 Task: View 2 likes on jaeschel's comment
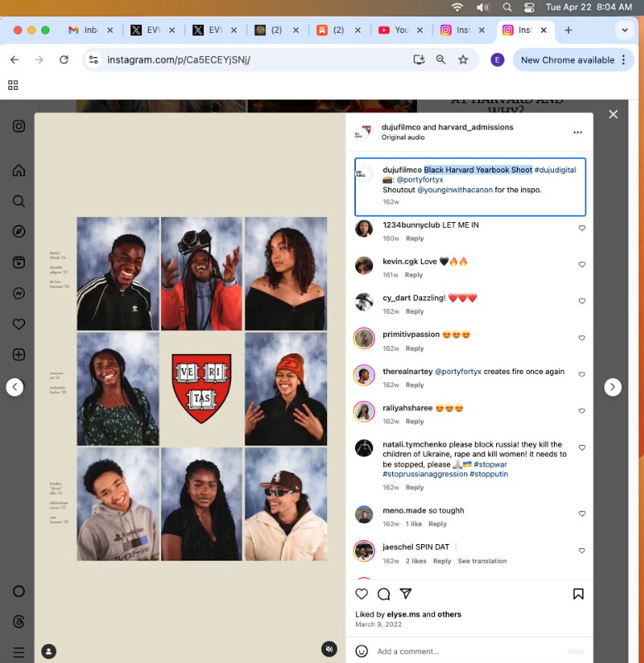point(415,561)
